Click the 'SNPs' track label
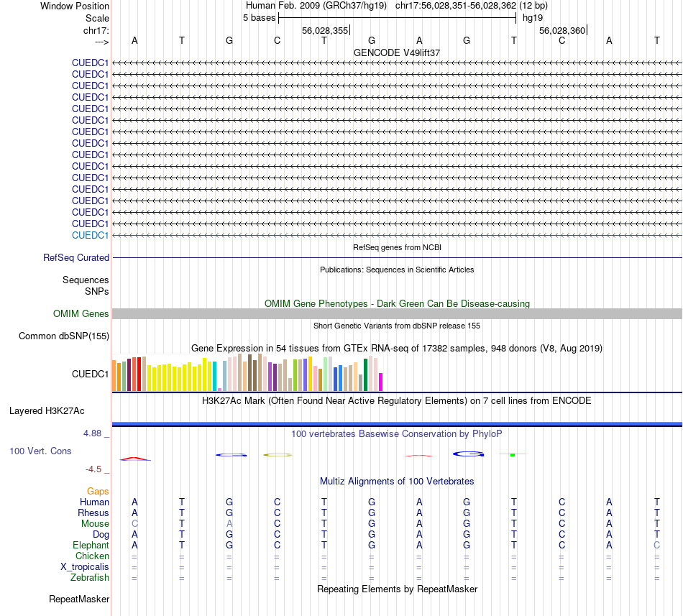Screen dimensions: 683x616 click(97, 291)
